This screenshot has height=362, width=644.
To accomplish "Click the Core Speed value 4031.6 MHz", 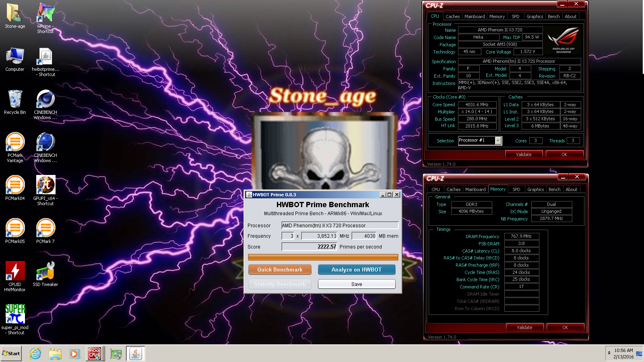I will pyautogui.click(x=477, y=105).
